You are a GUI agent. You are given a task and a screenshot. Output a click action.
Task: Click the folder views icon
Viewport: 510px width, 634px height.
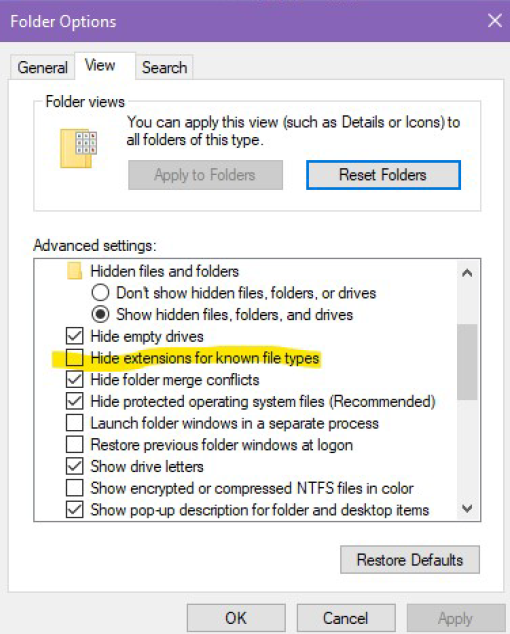tap(78, 148)
